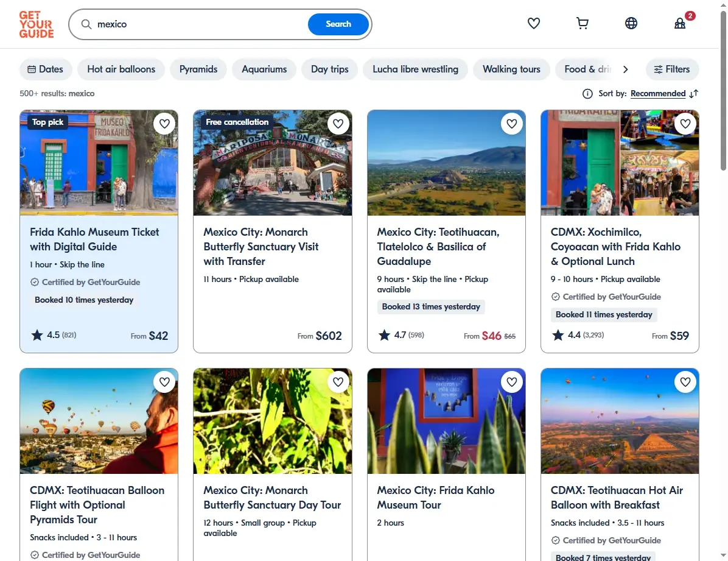Favorite the Frida Kahlo Museum Tour card
This screenshot has height=561, width=728.
click(512, 382)
